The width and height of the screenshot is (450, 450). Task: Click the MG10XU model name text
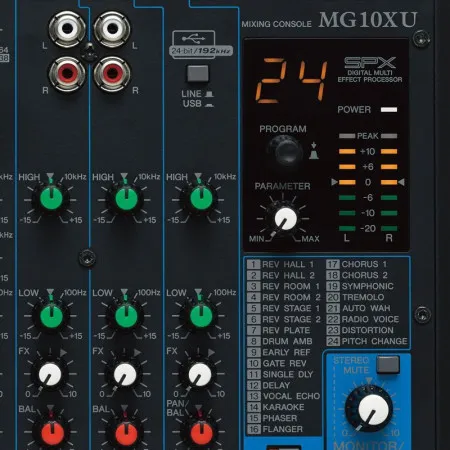click(368, 20)
